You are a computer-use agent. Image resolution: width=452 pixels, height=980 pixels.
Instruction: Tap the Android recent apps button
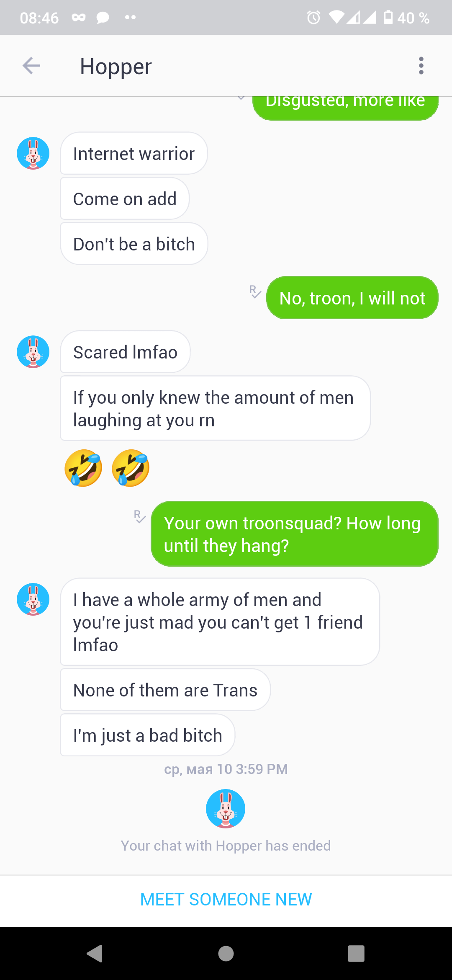356,954
